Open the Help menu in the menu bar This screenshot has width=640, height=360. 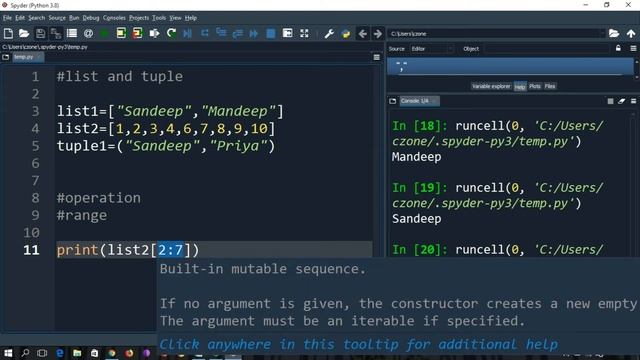tap(191, 18)
